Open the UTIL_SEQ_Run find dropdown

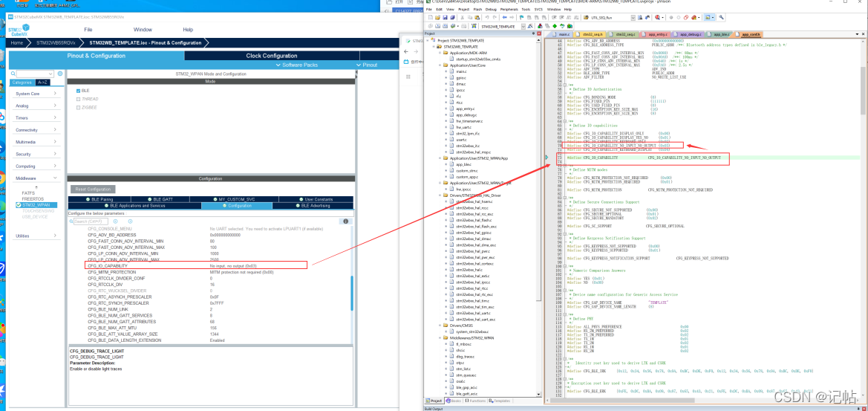click(633, 18)
